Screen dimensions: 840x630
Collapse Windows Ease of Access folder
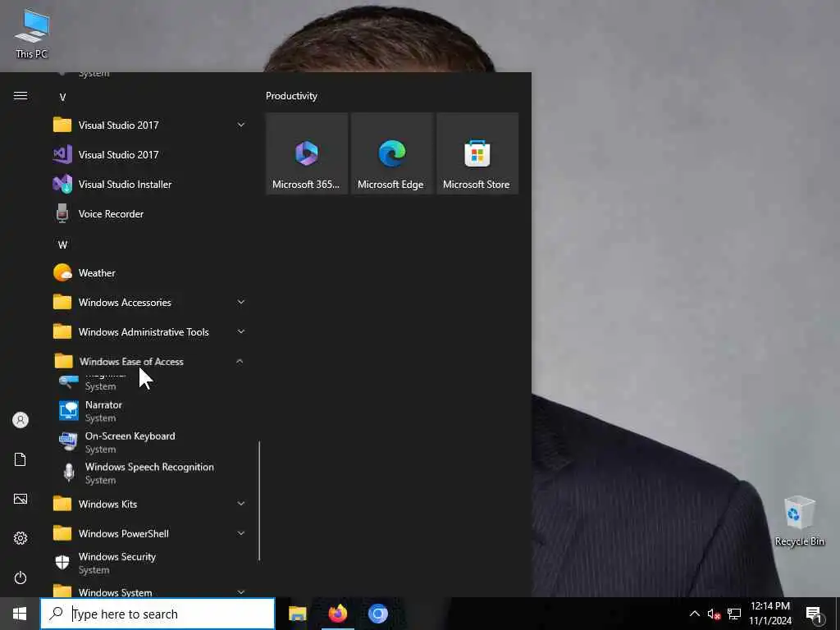[150, 362]
